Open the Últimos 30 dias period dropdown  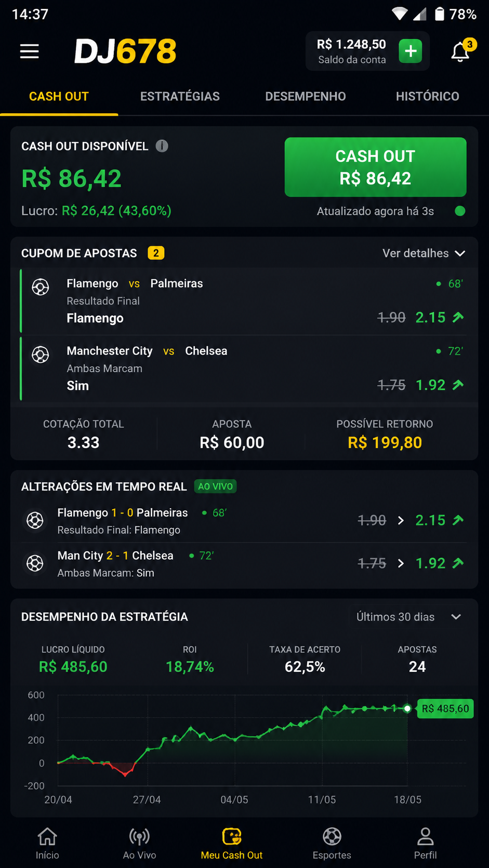pyautogui.click(x=409, y=617)
